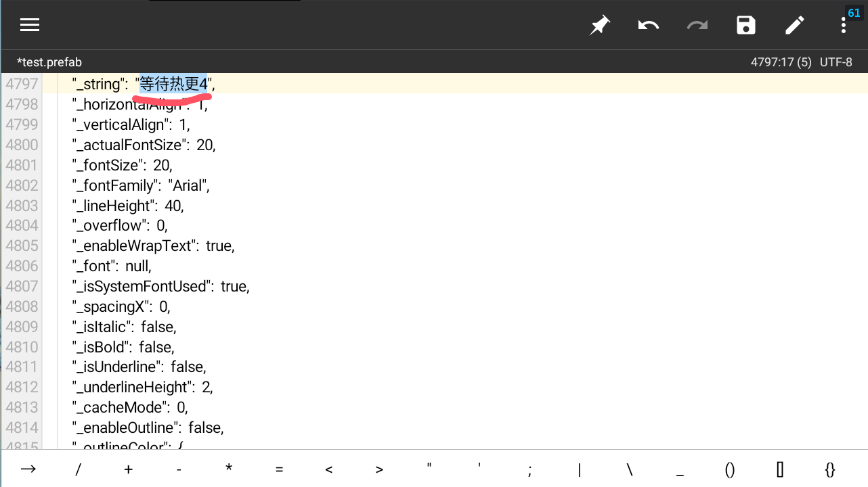Insert curly braces from symbol bar
Viewport: 868px width, 487px height.
[x=830, y=469]
